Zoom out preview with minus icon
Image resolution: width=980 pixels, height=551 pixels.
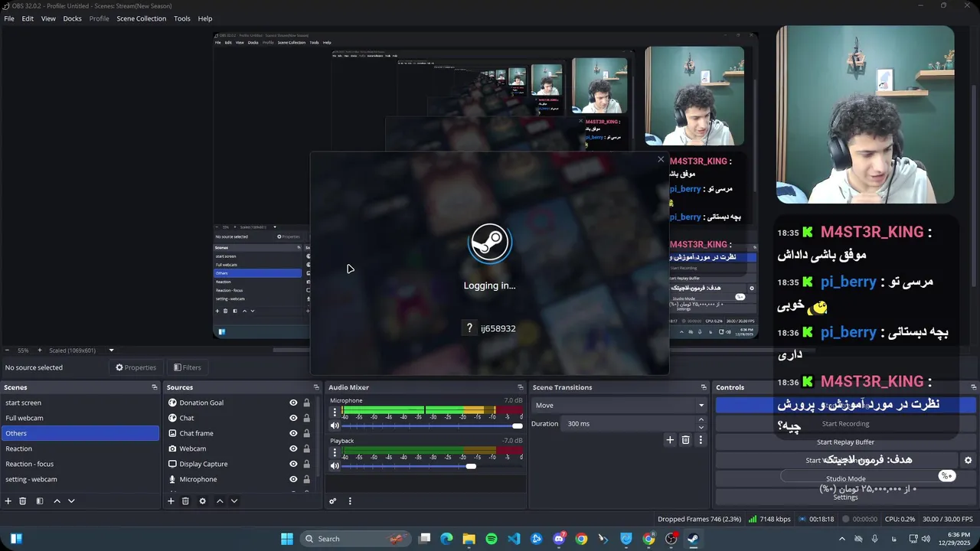point(7,350)
